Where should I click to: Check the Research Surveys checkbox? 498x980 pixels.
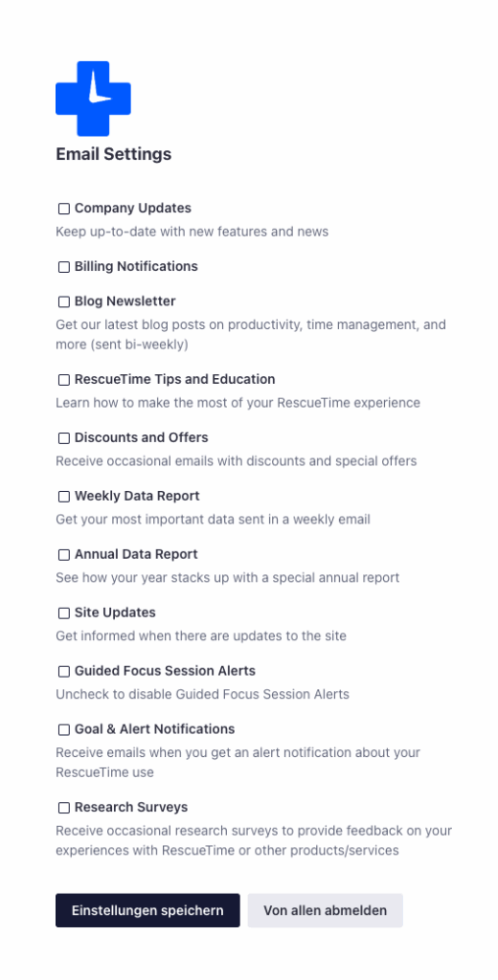coord(64,808)
